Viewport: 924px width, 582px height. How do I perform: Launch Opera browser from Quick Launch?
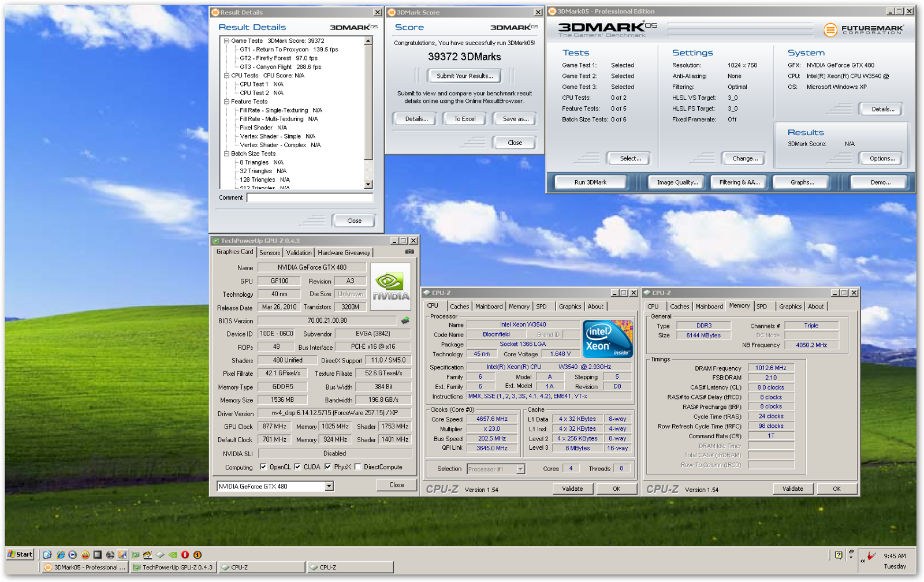(185, 555)
